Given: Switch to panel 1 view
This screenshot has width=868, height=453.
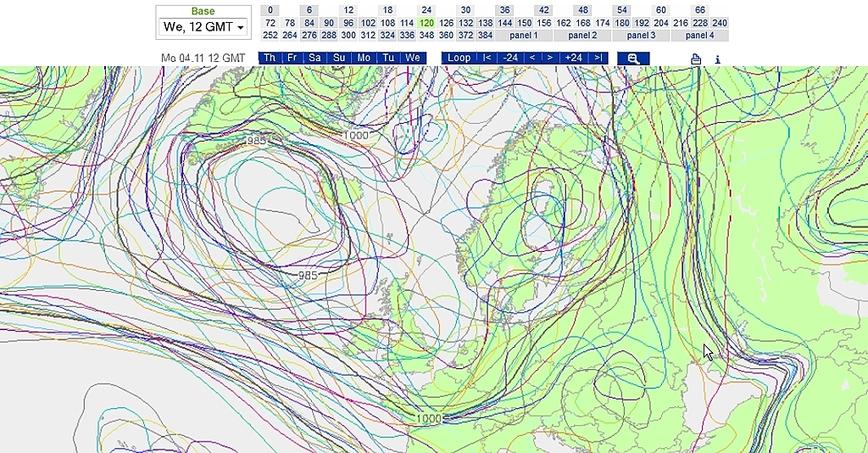Looking at the screenshot, I should [x=524, y=36].
